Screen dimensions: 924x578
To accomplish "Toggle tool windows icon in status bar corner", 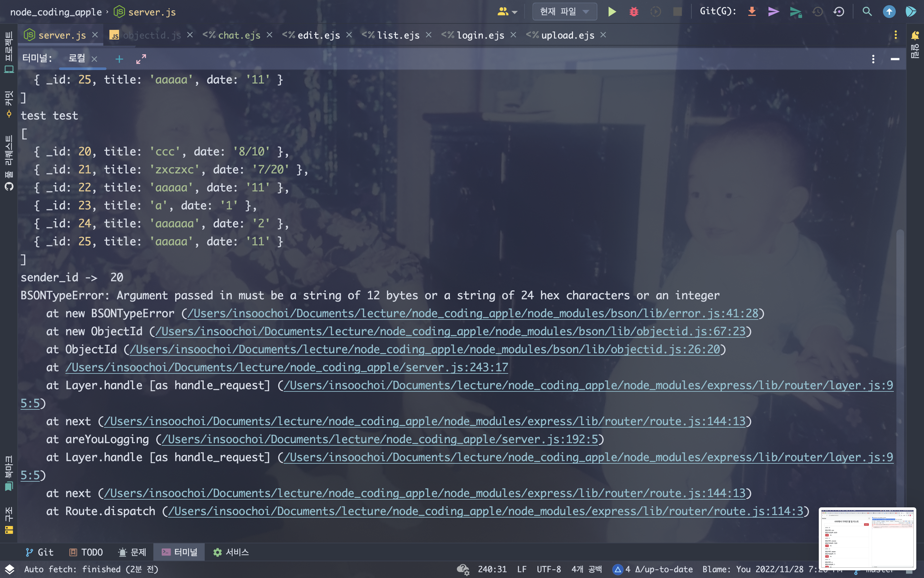I will [x=10, y=569].
